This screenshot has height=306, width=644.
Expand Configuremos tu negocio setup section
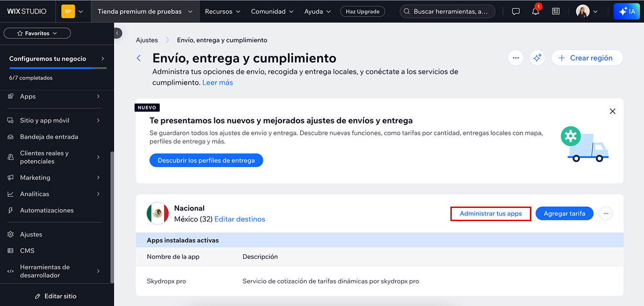click(x=57, y=59)
